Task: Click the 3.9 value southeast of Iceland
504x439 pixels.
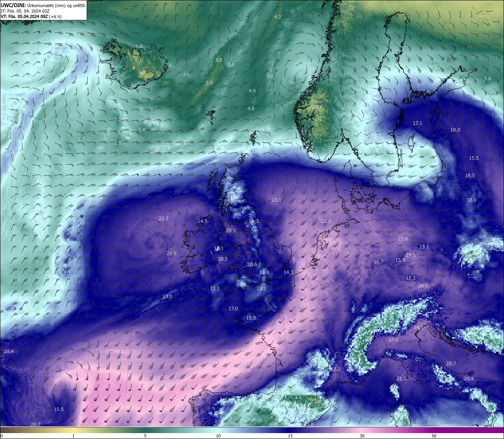Action: click(209, 83)
